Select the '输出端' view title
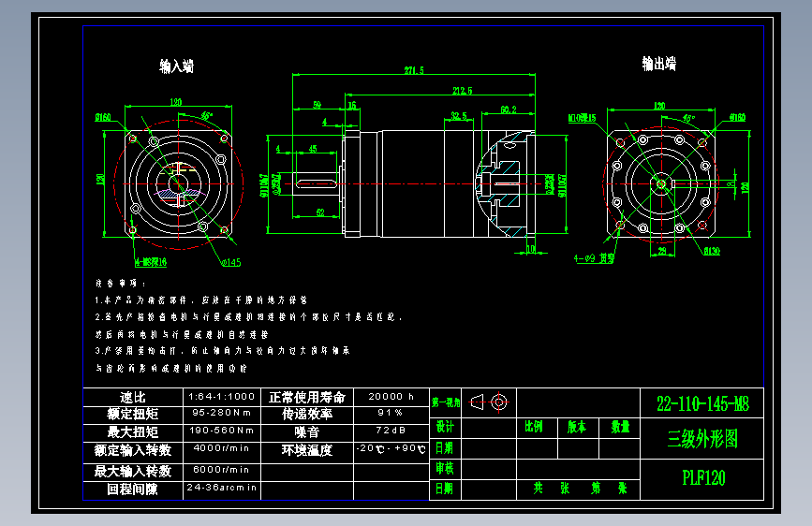Image resolution: width=812 pixels, height=526 pixels. (659, 64)
